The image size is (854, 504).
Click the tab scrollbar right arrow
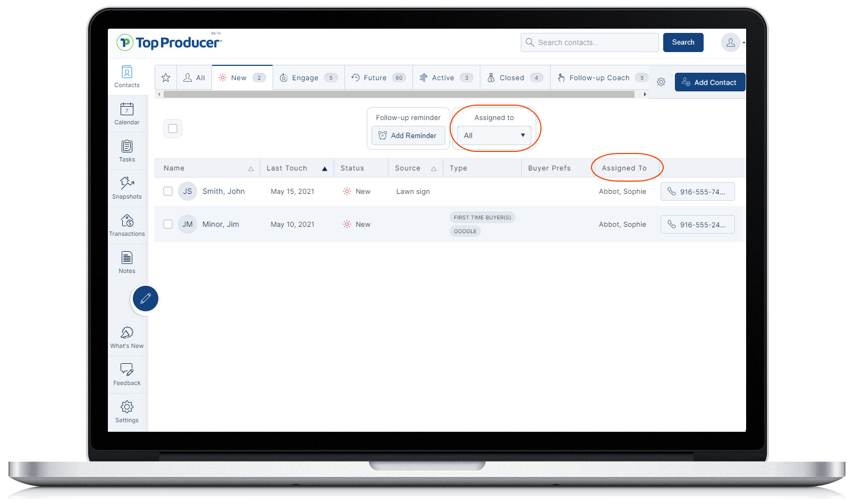click(x=645, y=95)
